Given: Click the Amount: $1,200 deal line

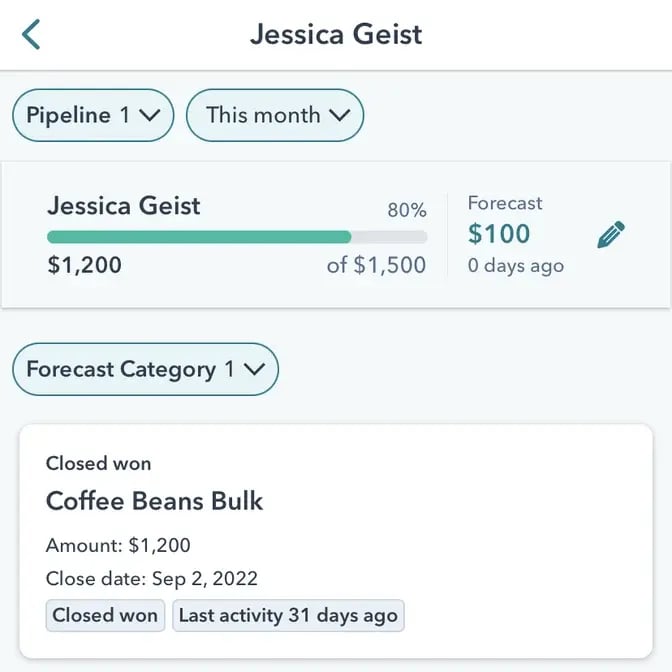Looking at the screenshot, I should tap(118, 545).
